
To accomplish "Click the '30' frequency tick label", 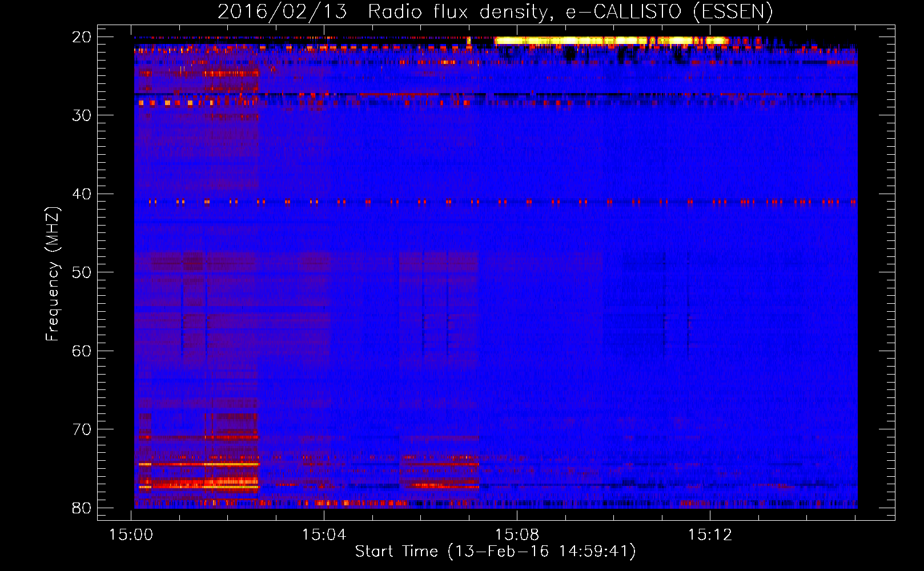I will pyautogui.click(x=82, y=115).
